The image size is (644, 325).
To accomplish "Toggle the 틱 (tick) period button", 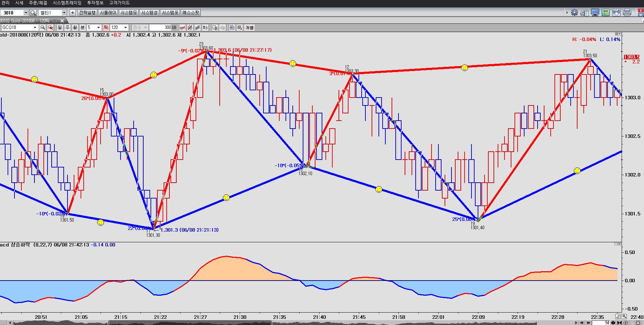I will [x=106, y=28].
